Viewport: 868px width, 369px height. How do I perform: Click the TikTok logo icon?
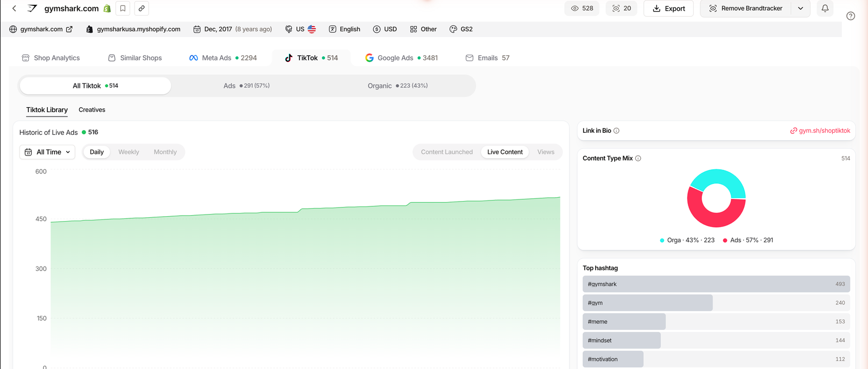289,58
